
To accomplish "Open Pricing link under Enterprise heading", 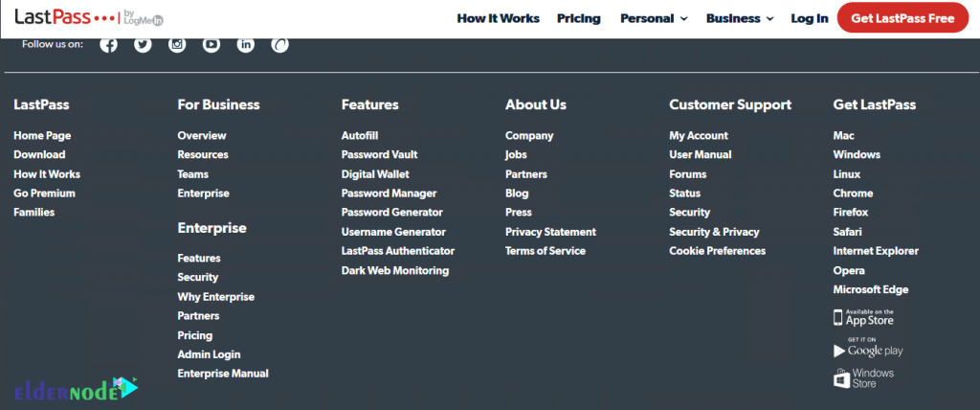I will [195, 335].
